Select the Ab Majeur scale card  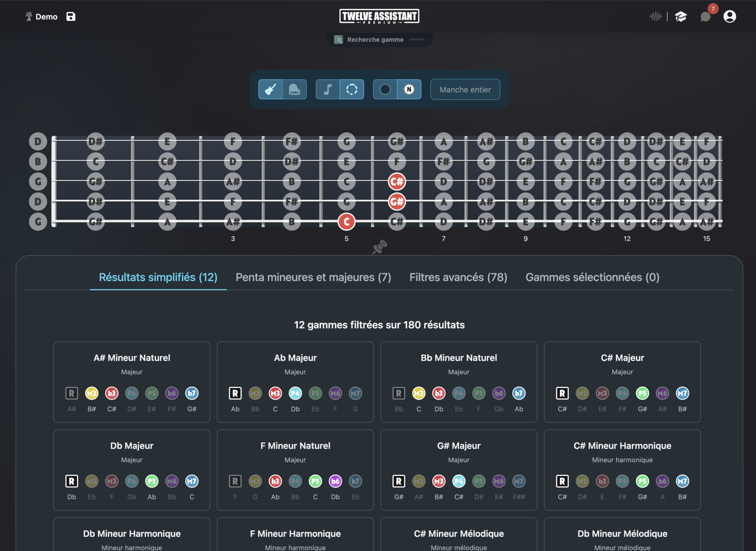click(295, 382)
